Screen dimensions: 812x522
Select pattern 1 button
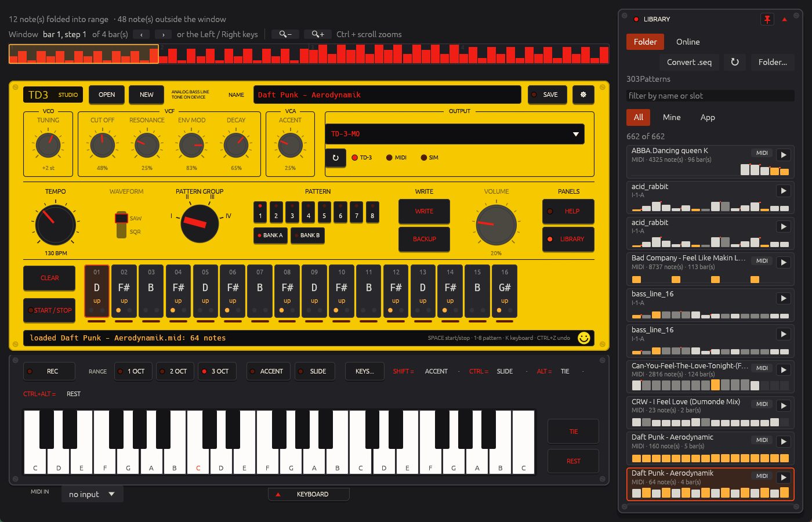[x=260, y=211]
